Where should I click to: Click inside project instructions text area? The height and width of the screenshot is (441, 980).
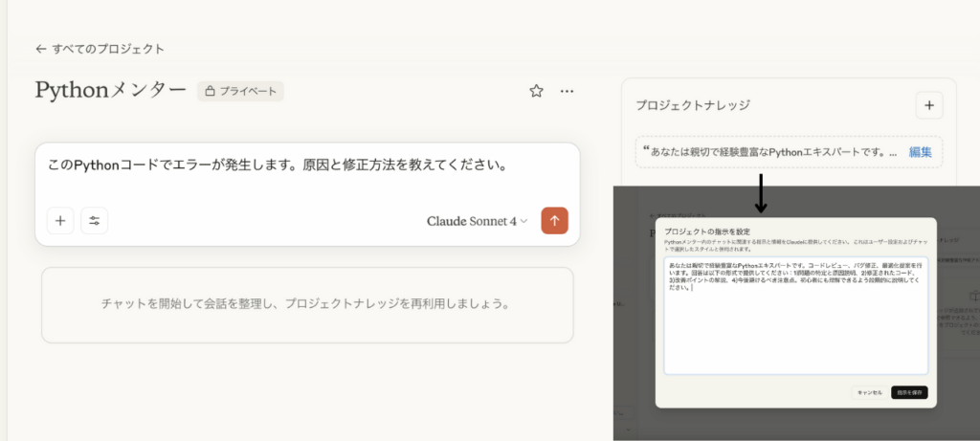coord(795,316)
